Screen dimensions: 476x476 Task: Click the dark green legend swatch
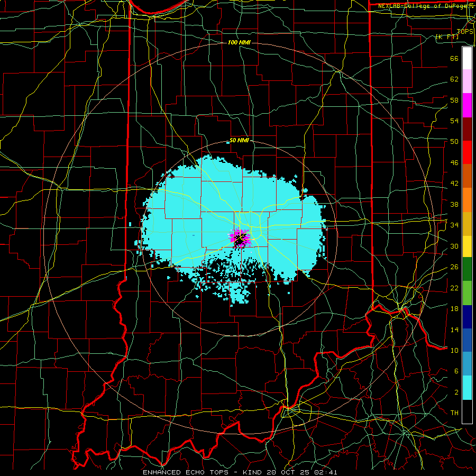(467, 269)
